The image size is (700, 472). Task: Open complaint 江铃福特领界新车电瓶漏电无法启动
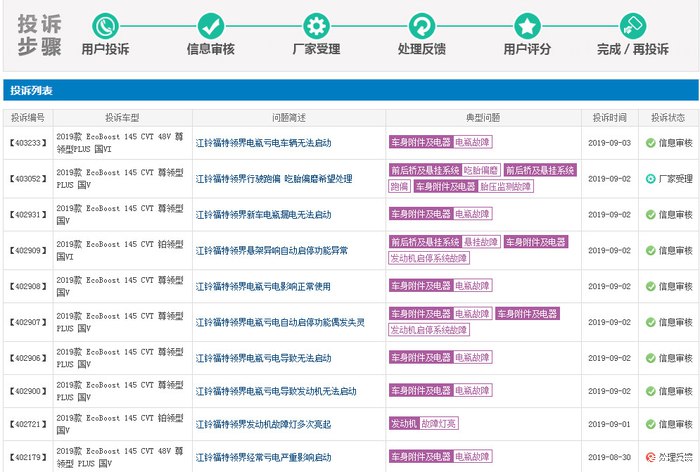(x=263, y=215)
